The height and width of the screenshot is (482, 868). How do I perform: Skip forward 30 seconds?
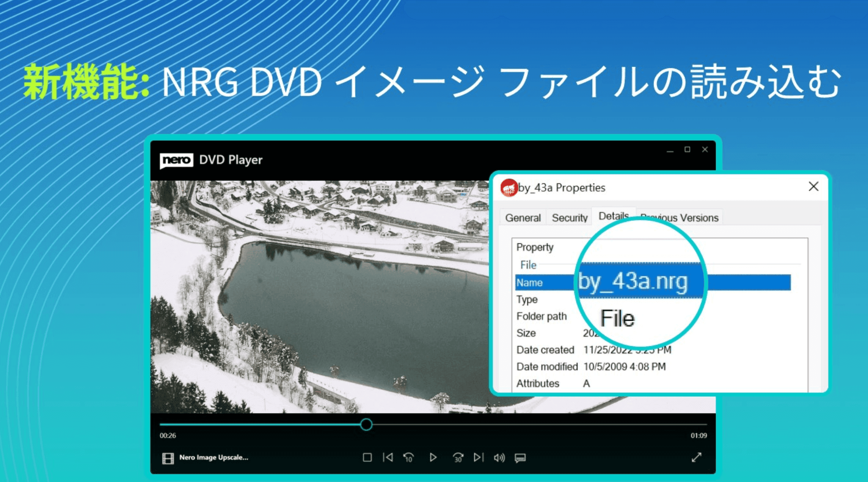458,457
